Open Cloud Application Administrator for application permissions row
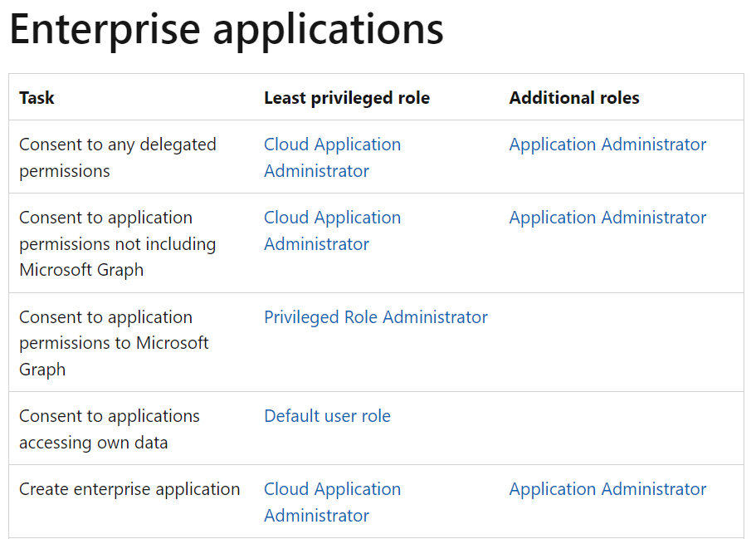Screen dimensions: 756x539 tap(332, 230)
